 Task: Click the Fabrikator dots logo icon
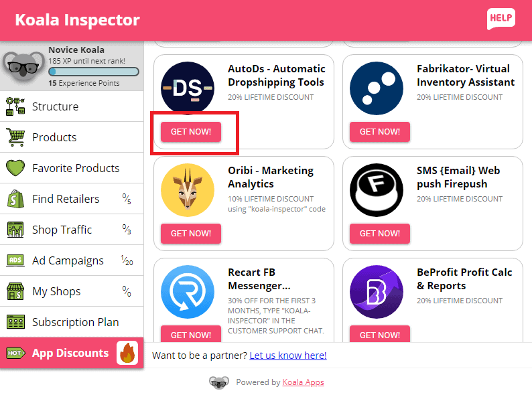tap(377, 88)
